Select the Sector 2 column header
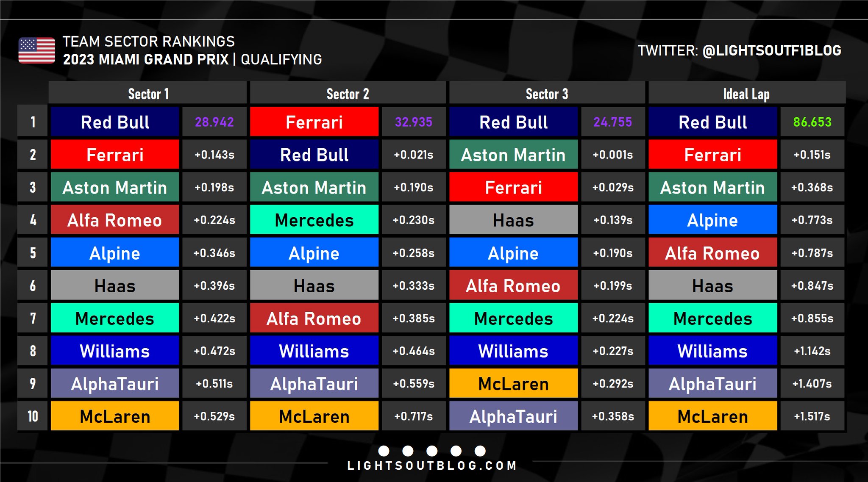The height and width of the screenshot is (482, 868). pos(348,94)
